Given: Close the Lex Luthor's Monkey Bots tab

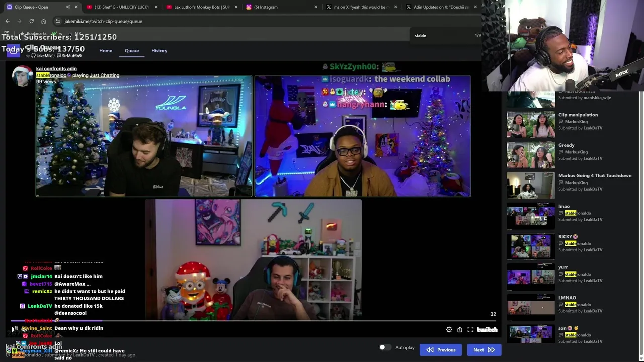Looking at the screenshot, I should (236, 7).
